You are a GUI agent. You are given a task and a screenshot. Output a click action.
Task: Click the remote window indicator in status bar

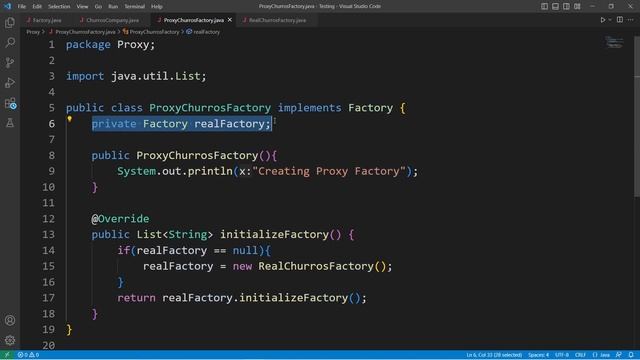point(7,355)
